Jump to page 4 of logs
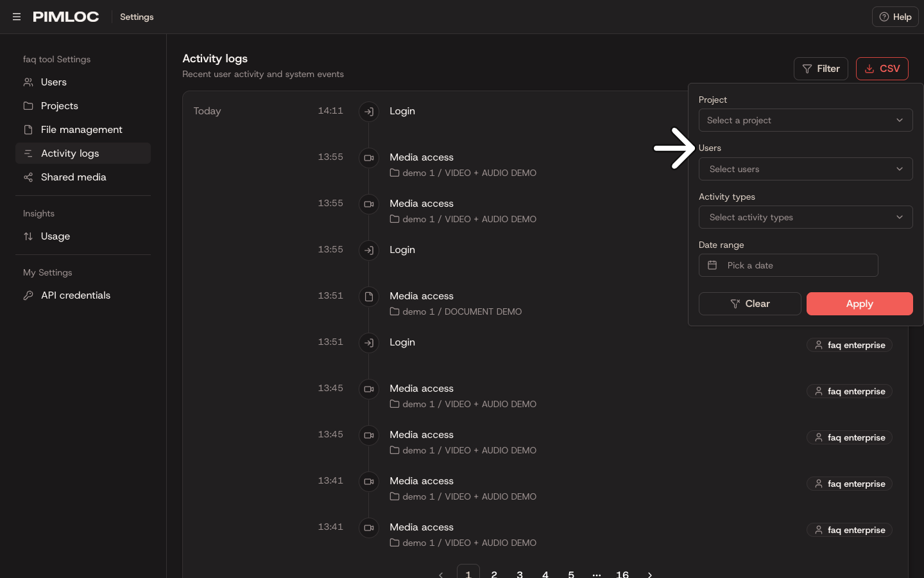Viewport: 924px width, 578px height. [545, 574]
